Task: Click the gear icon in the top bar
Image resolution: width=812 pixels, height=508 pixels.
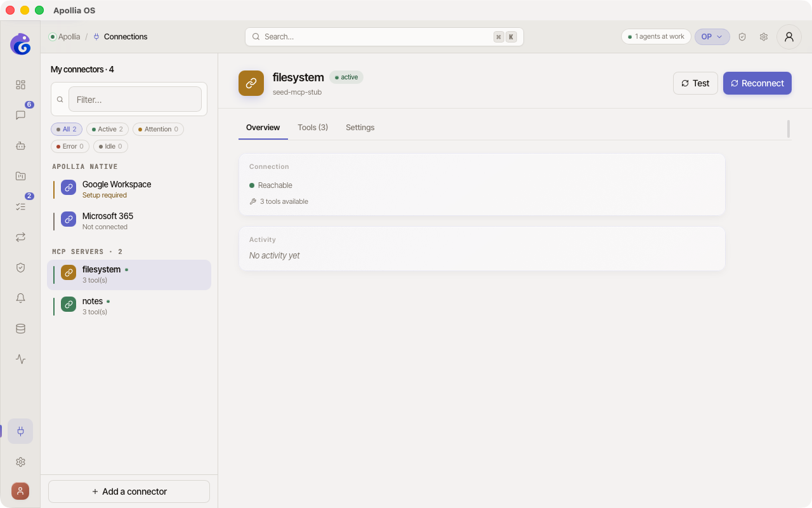Action: tap(764, 37)
